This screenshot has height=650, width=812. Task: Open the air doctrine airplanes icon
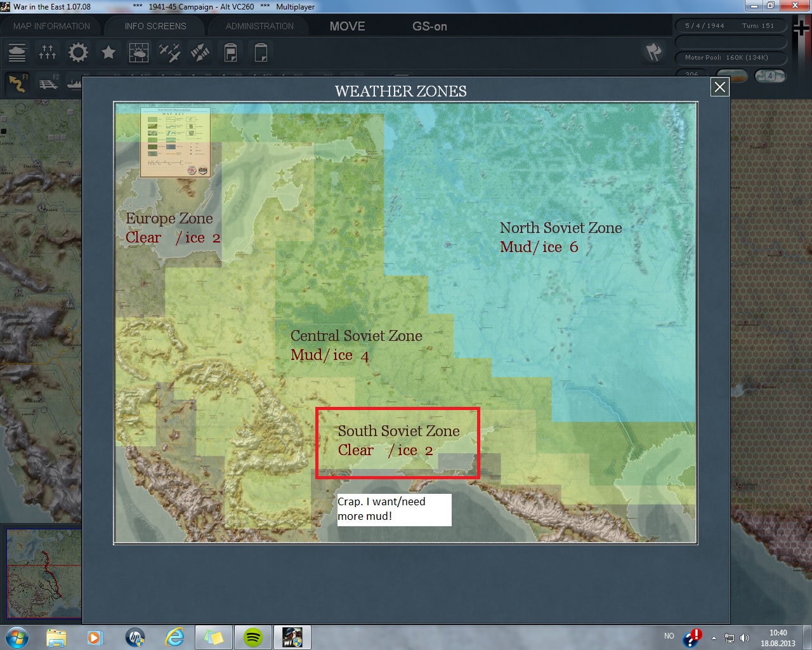pos(169,52)
